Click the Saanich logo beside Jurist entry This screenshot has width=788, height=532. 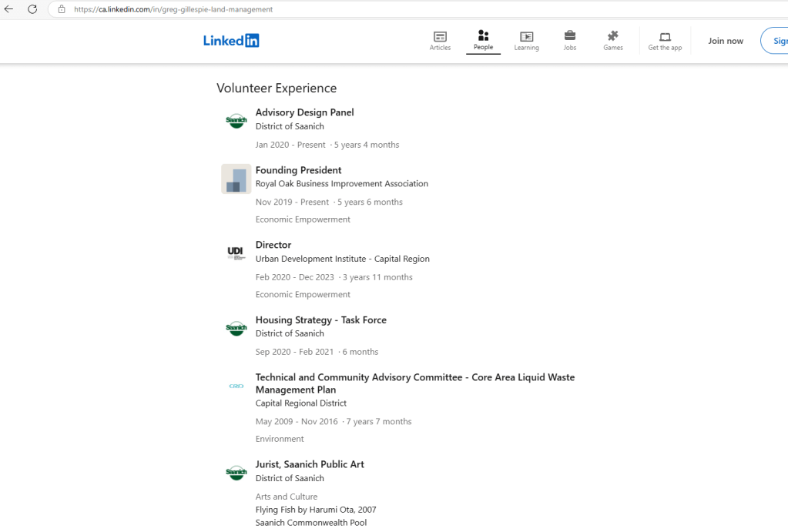pyautogui.click(x=236, y=473)
